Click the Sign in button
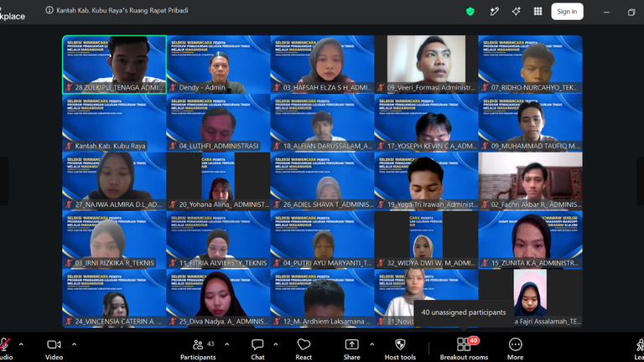 (x=567, y=12)
